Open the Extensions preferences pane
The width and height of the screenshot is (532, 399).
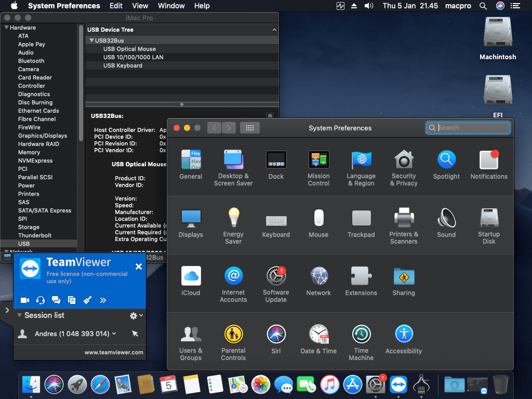[x=361, y=281]
